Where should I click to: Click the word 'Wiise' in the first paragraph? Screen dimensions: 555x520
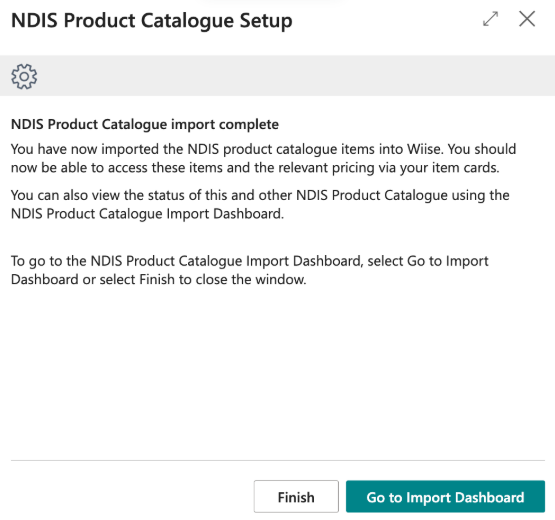424,149
